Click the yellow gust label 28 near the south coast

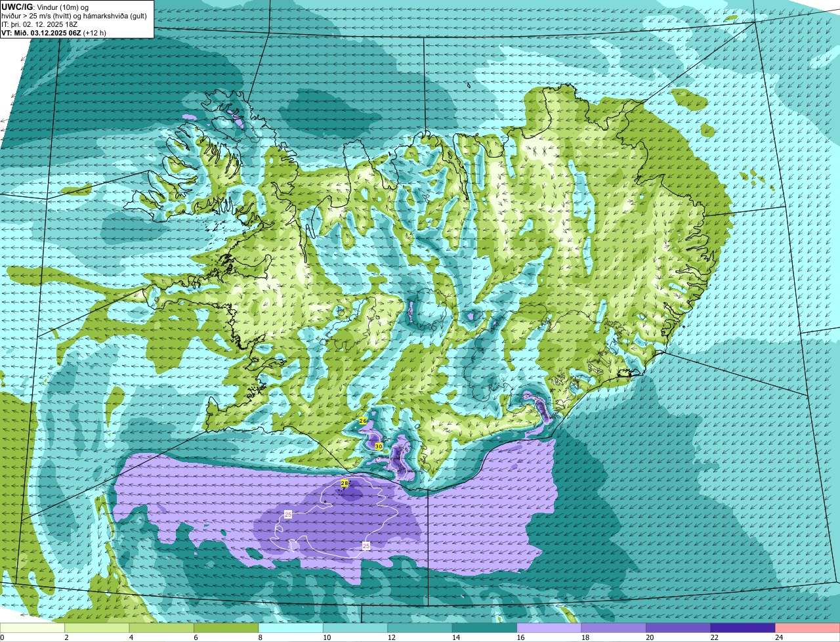click(x=345, y=483)
